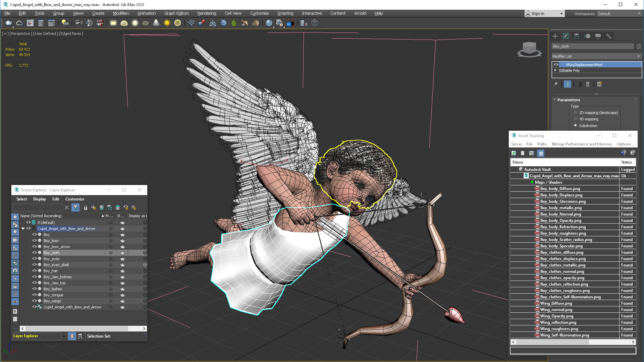The height and width of the screenshot is (362, 644).
Task: Collapse Cupid_Angel_with_Bow_and_Arrow layer tree
Action: [23, 229]
